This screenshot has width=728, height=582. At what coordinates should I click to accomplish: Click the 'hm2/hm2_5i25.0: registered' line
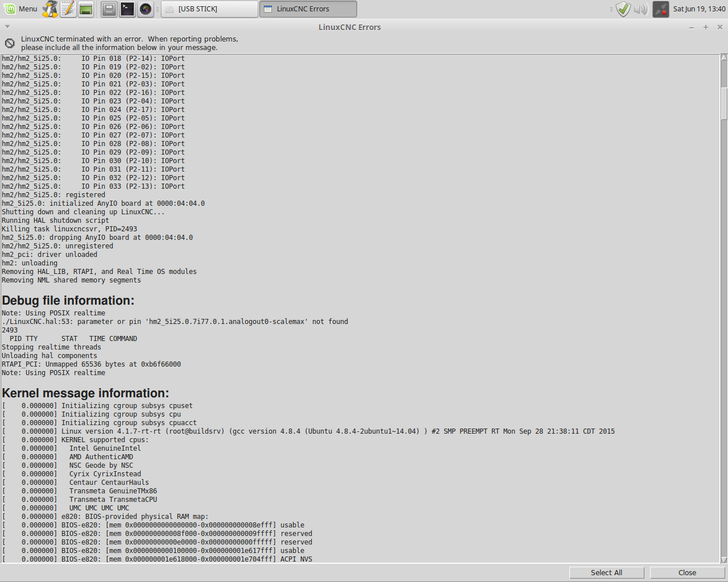coord(53,195)
